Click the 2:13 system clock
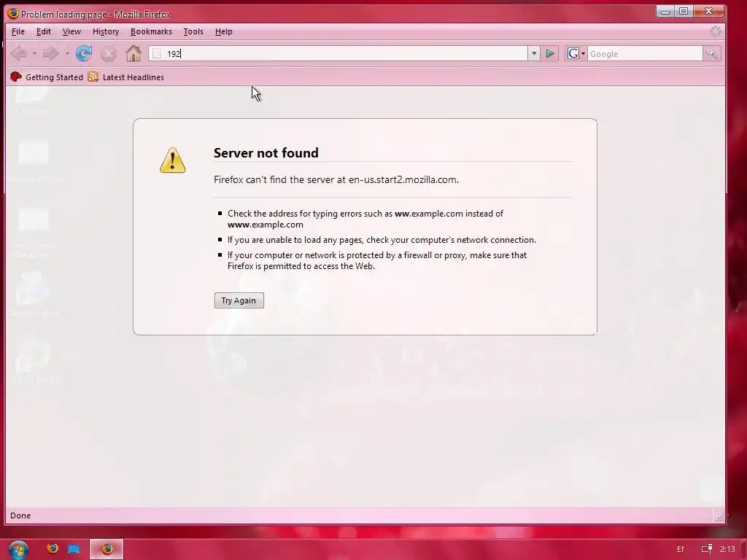This screenshot has height=560, width=747. pos(727,549)
